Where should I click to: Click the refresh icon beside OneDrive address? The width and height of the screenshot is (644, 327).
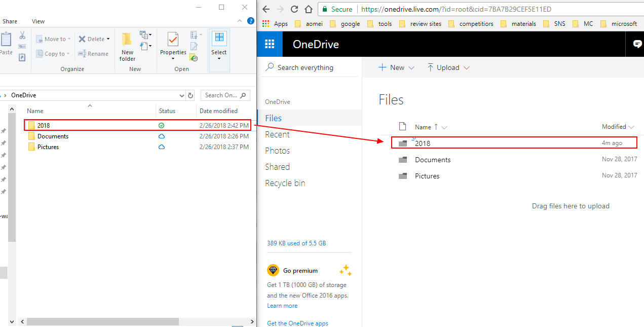pos(191,95)
